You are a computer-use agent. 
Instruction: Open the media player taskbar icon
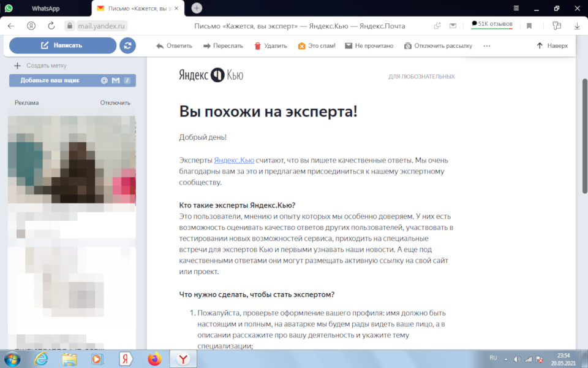click(97, 359)
